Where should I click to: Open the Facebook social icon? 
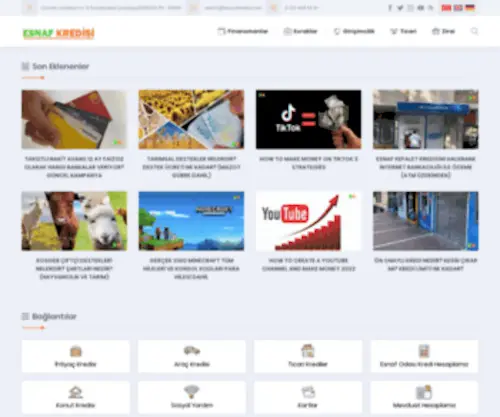[390, 8]
